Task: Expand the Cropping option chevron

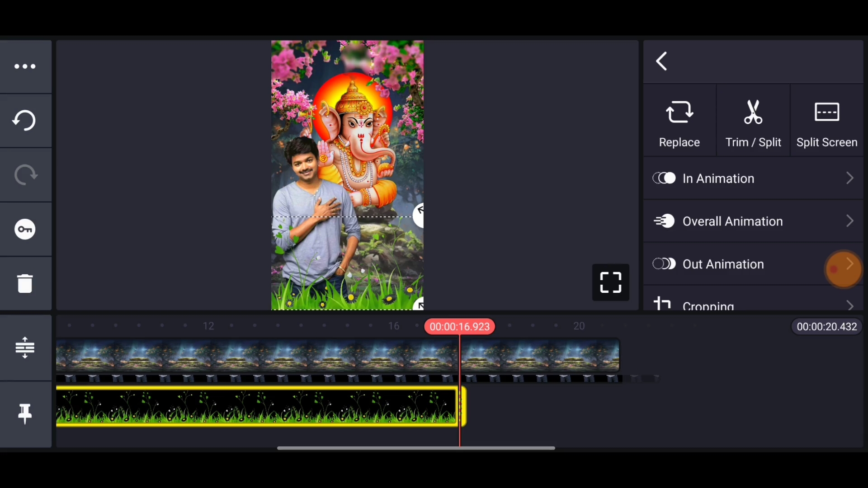Action: tap(849, 305)
